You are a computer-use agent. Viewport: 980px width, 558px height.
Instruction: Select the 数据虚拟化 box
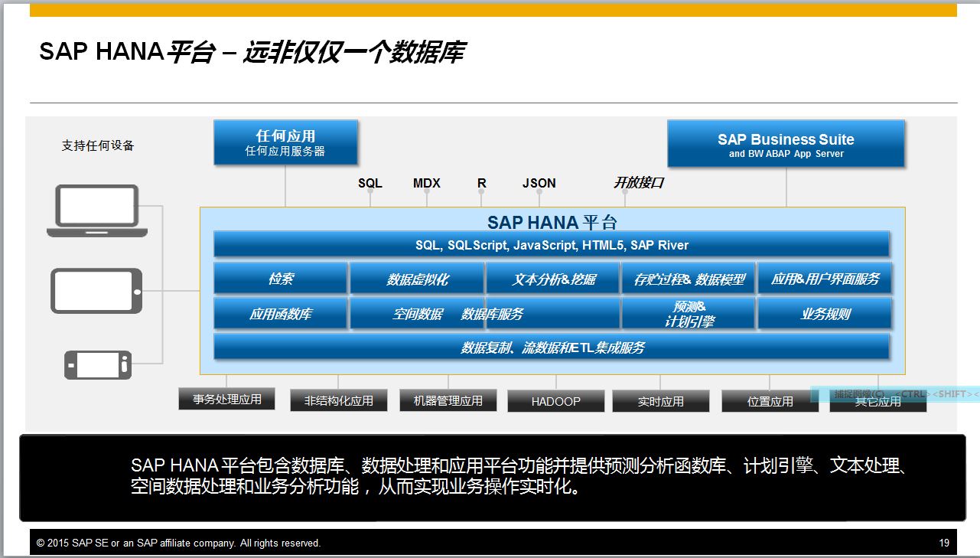pos(417,279)
